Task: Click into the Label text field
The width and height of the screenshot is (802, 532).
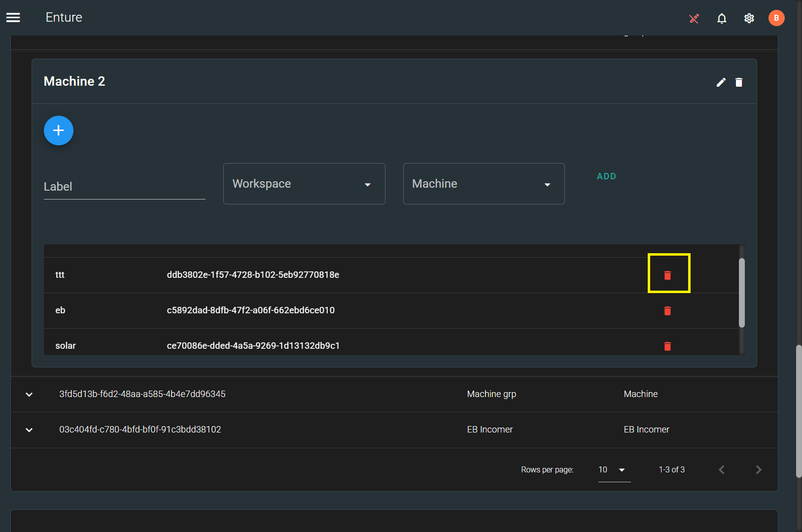Action: (x=124, y=187)
